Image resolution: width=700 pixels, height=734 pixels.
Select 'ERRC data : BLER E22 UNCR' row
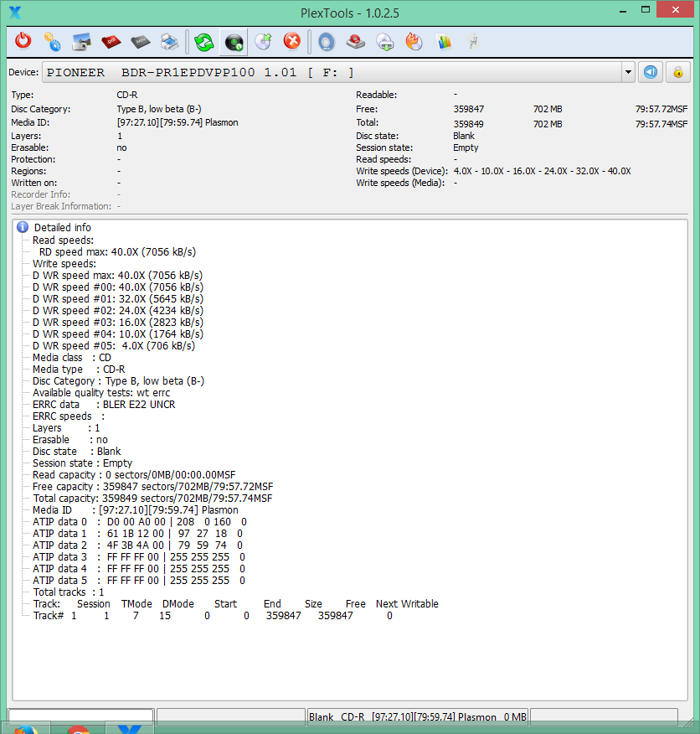[104, 405]
